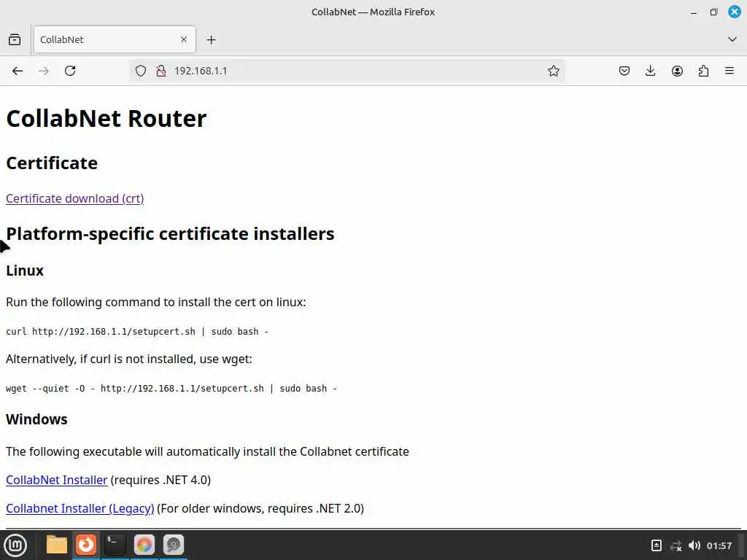Open the Linux Mint start menu

[15, 545]
